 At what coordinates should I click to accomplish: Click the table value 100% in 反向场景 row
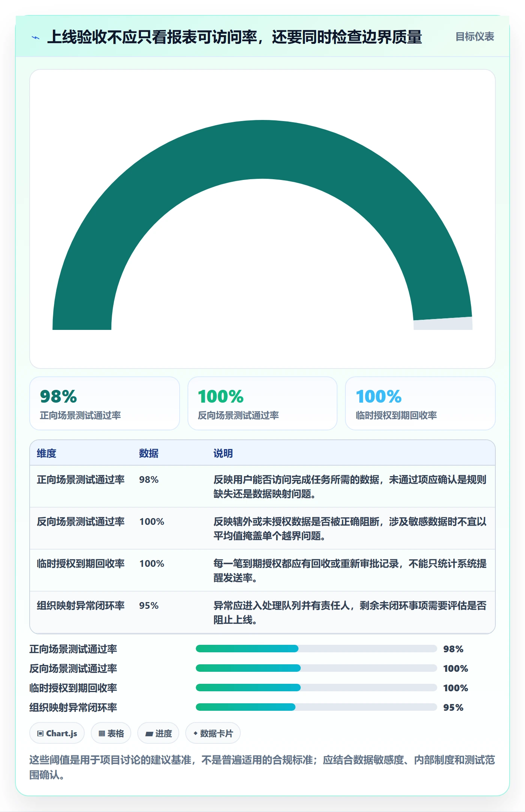coord(152,521)
